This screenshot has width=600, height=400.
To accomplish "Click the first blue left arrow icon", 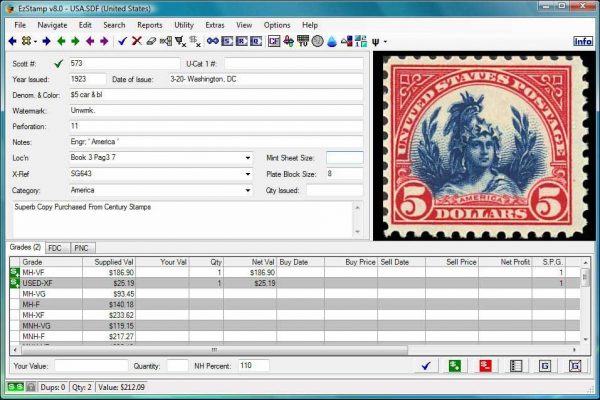I will click(12, 41).
